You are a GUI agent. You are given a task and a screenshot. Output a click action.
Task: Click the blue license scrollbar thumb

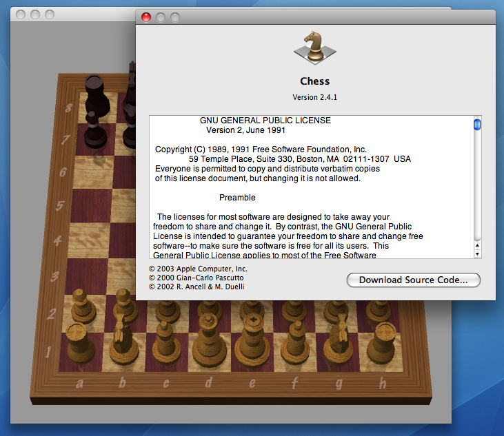[476, 125]
